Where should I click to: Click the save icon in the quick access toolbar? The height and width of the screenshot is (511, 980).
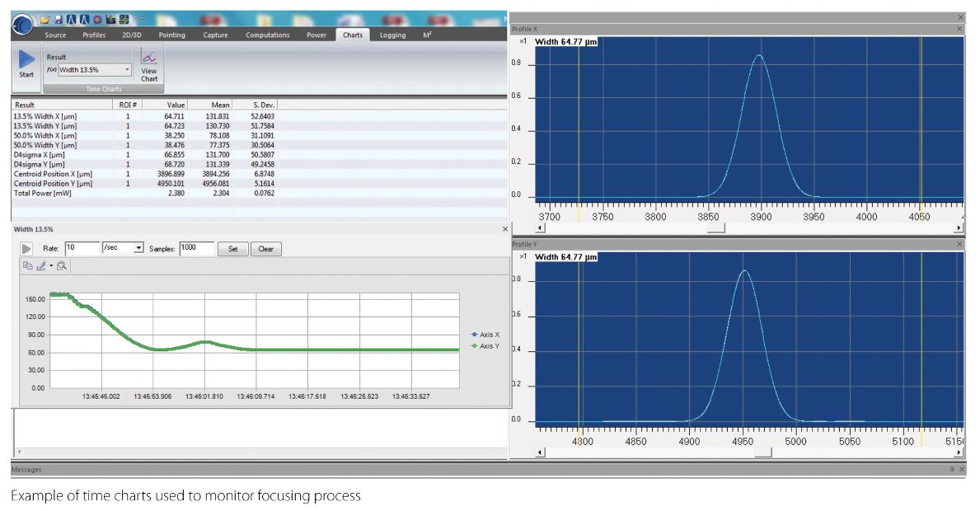point(59,21)
